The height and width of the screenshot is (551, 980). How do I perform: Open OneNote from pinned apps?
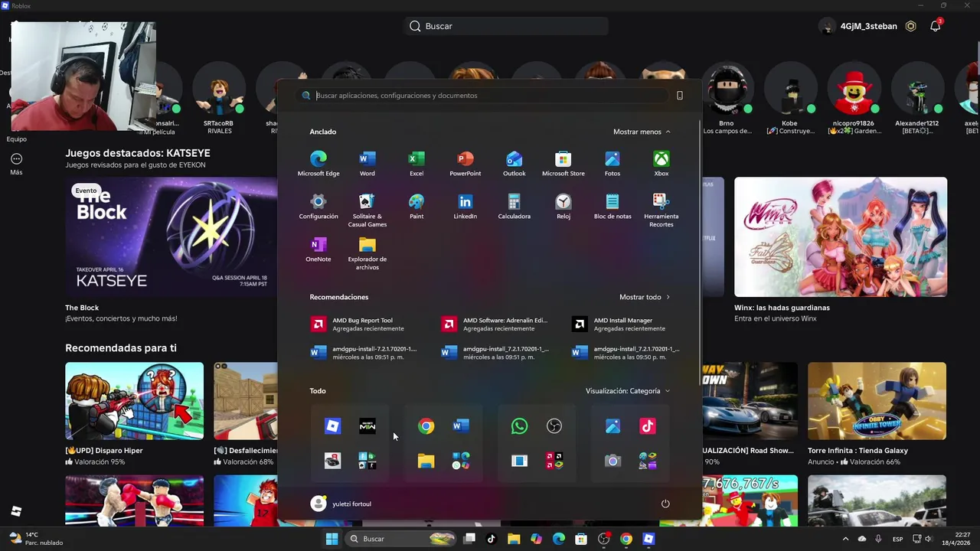[318, 249]
